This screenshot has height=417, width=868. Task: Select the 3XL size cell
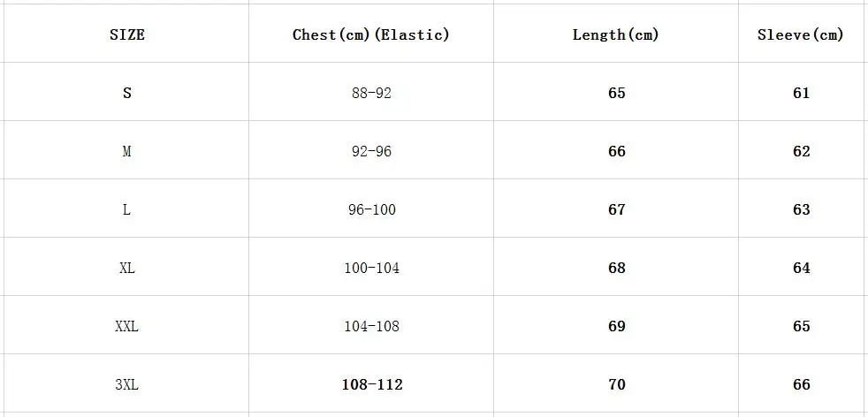[126, 383]
